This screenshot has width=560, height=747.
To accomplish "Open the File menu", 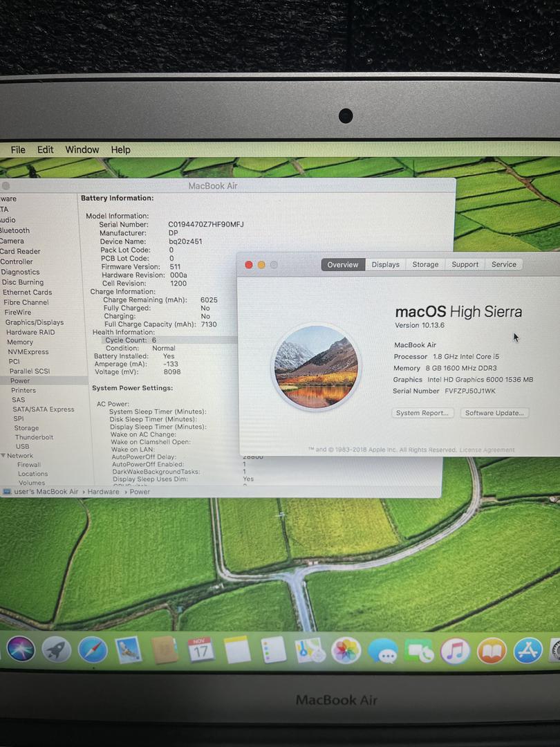I will 18,149.
